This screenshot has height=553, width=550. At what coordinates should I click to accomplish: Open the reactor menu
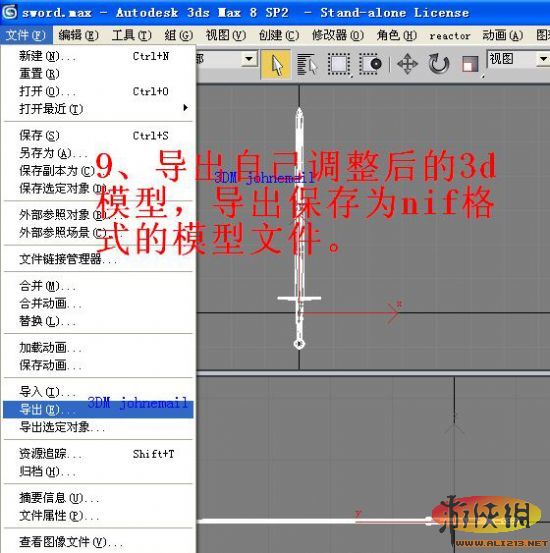tap(450, 36)
